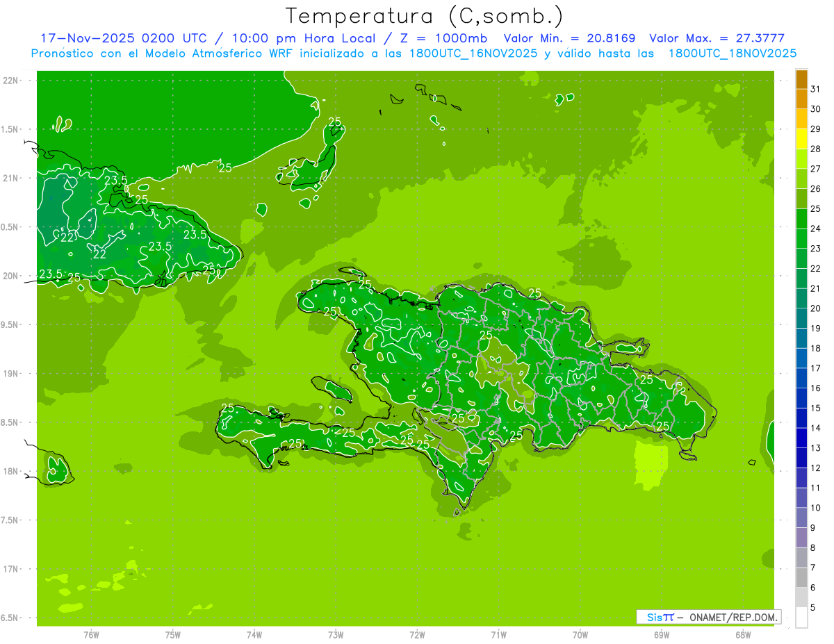This screenshot has height=644, width=834.
Task: Click the dark orange top swatch of the color bar
Action: click(x=801, y=80)
